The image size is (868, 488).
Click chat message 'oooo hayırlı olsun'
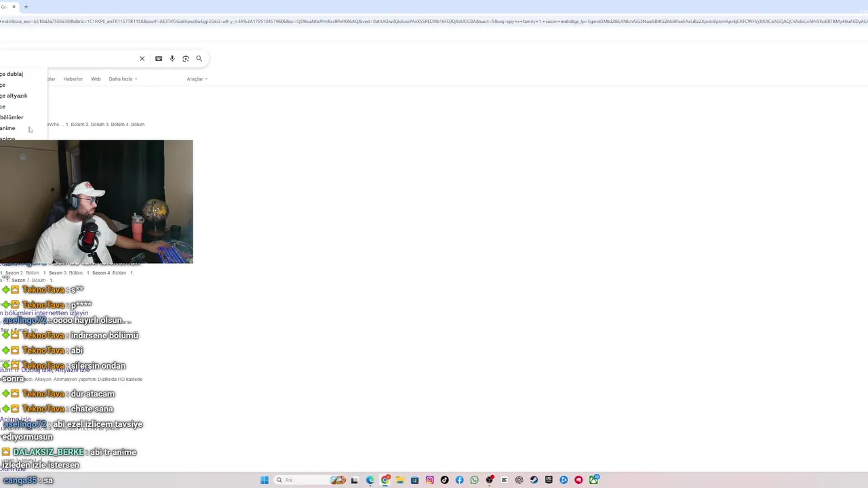87,321
